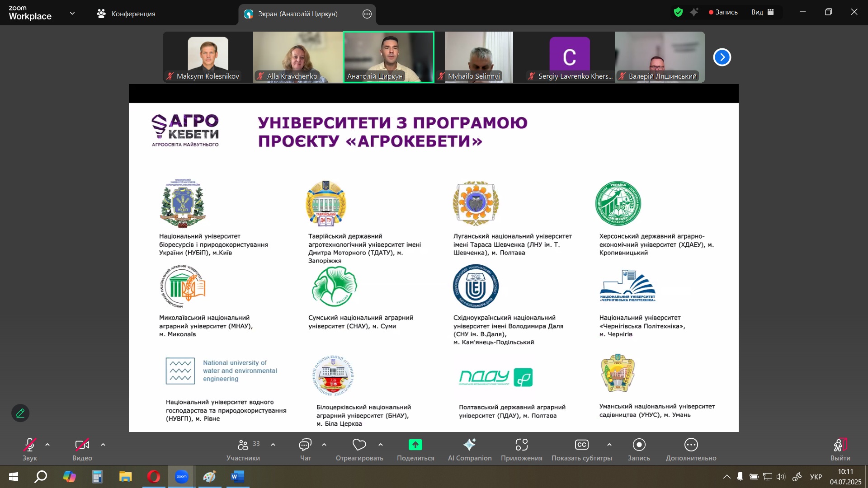868x488 pixels.
Task: Turn on camera with Видео button
Action: click(x=82, y=446)
